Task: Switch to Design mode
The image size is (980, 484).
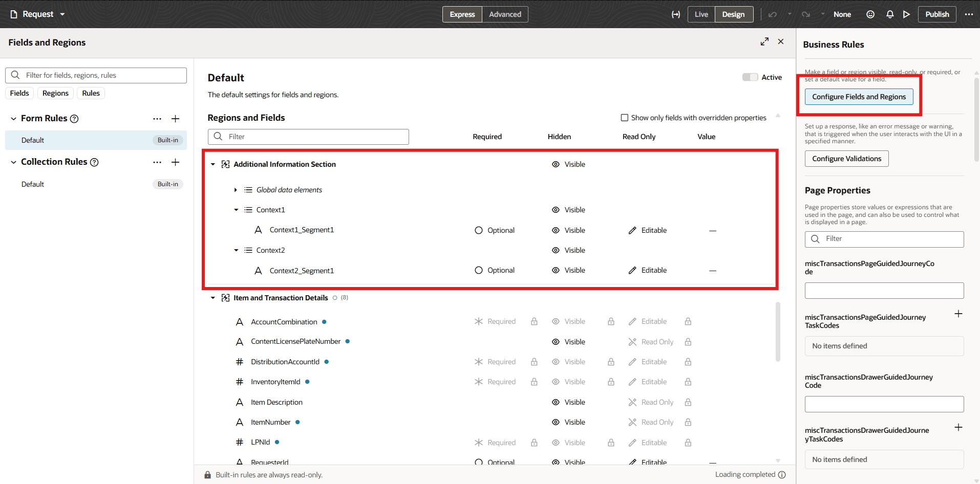Action: coord(733,14)
